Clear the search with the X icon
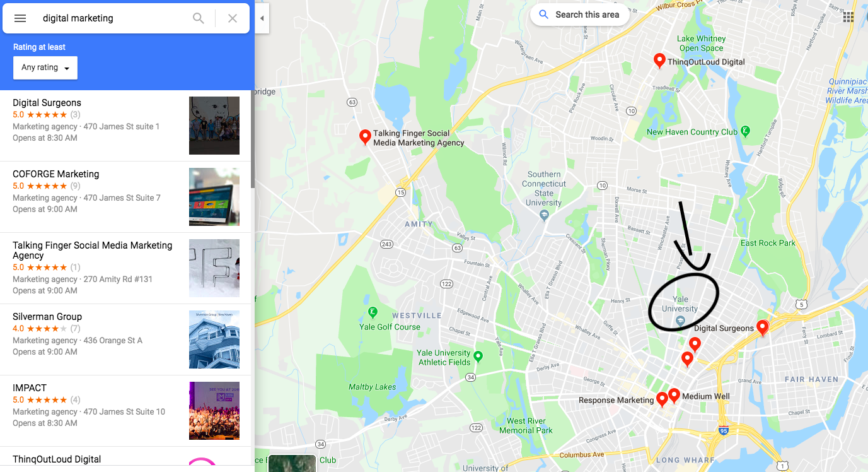The width and height of the screenshot is (868, 472). tap(233, 18)
